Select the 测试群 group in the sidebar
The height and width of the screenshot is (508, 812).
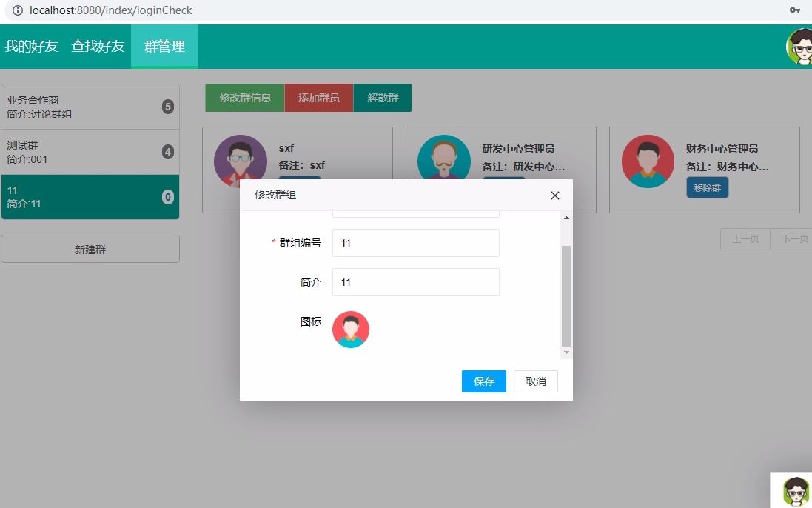click(90, 152)
